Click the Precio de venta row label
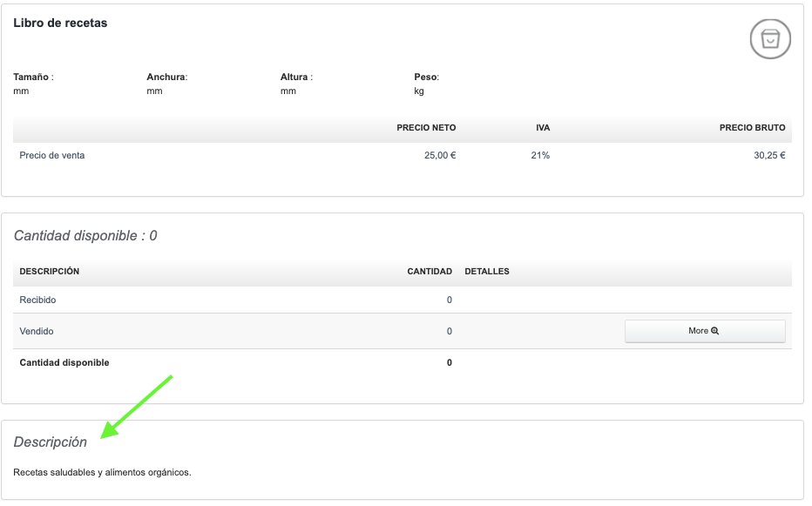This screenshot has width=812, height=506. pos(52,156)
